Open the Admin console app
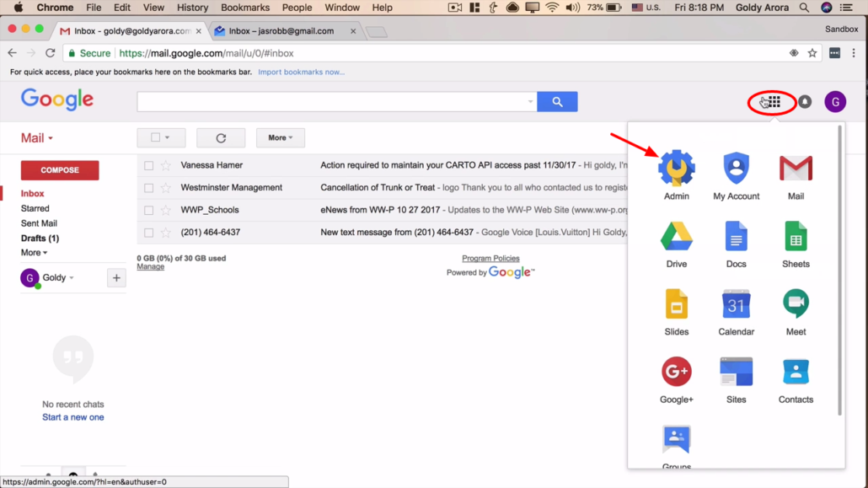This screenshot has width=868, height=488. (676, 174)
